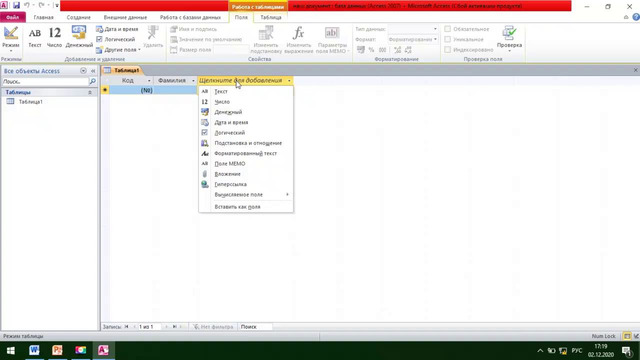Apply percent format icon
The image size is (640, 360).
pos(371,50)
